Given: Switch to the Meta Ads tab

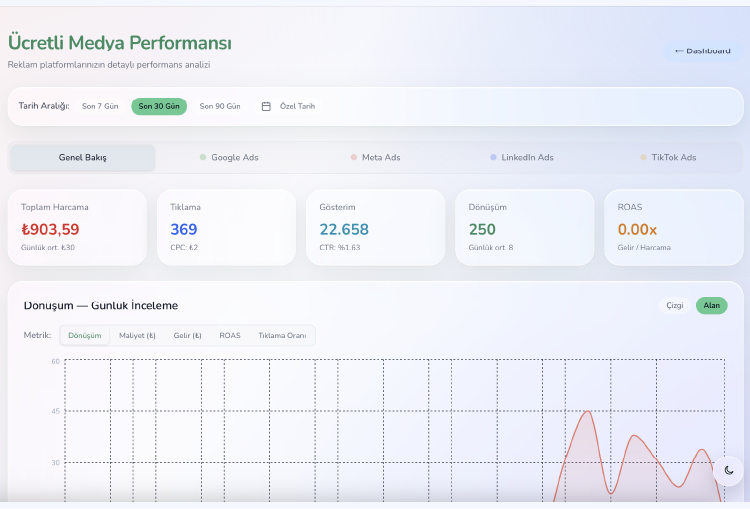Looking at the screenshot, I should click(375, 157).
